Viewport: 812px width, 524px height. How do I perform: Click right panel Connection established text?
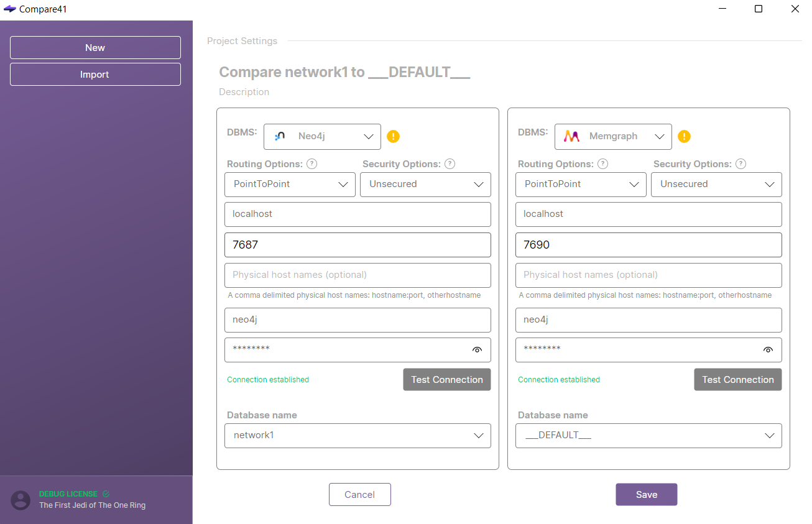tap(559, 380)
